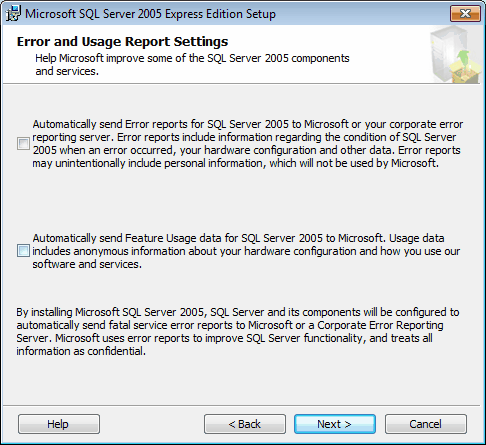Click the window title text in title bar

pos(150,14)
